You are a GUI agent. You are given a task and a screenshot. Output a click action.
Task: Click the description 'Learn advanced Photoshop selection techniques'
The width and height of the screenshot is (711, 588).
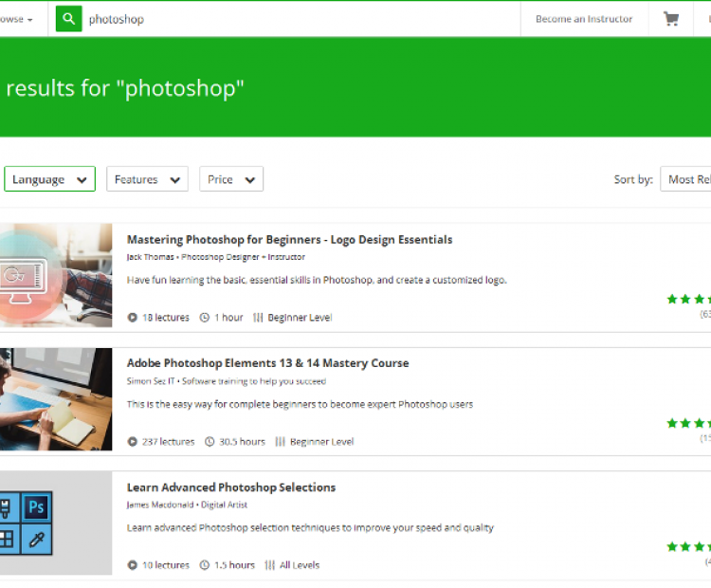point(310,527)
